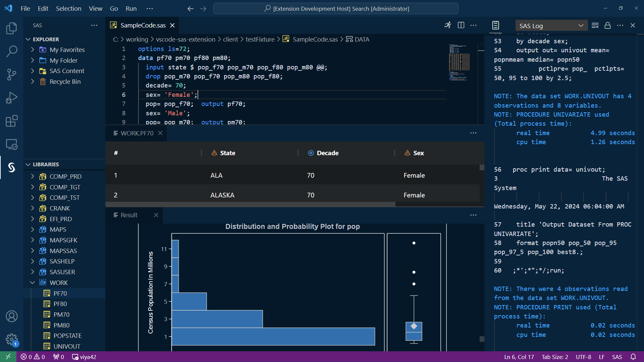
Task: Split the editor to the right
Action: [461, 25]
